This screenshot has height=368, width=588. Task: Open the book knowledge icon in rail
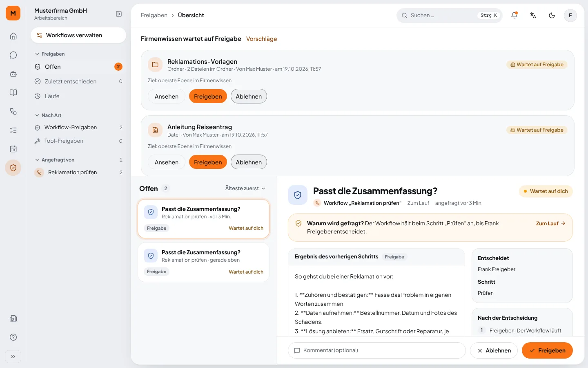click(13, 92)
